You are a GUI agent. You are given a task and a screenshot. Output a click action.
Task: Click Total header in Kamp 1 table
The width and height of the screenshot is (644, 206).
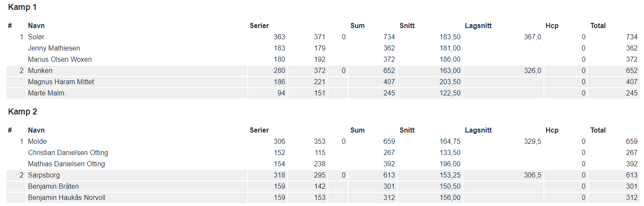click(x=598, y=26)
